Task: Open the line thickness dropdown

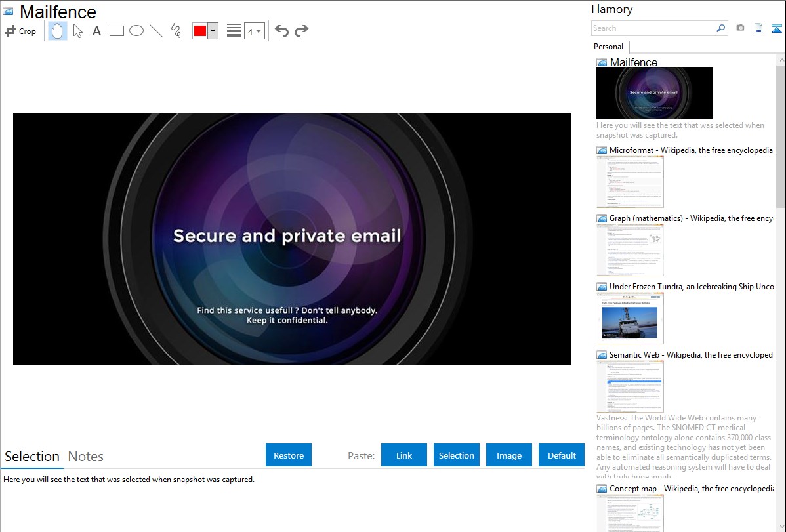Action: coord(254,31)
